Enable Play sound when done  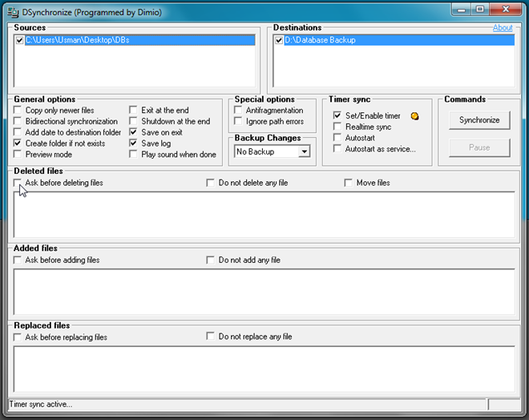pyautogui.click(x=133, y=154)
